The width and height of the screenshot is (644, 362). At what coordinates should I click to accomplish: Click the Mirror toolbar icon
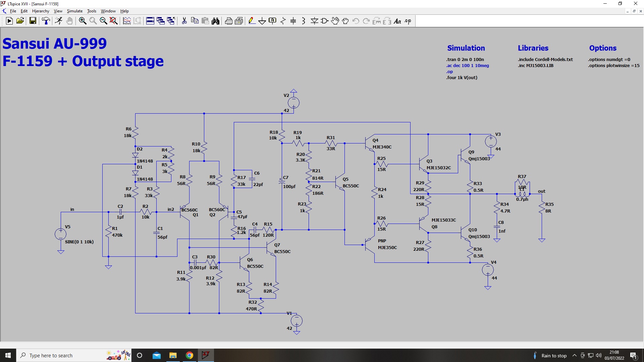pos(387,21)
